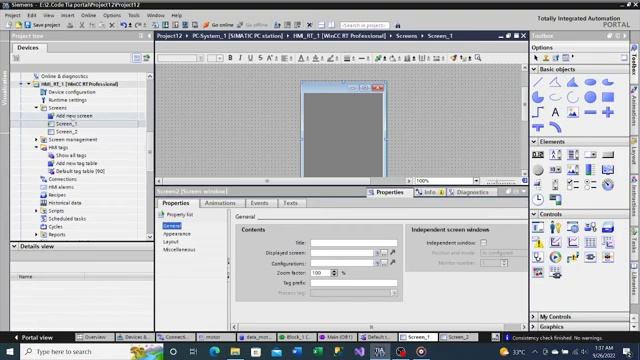Open the Project menu
The width and height of the screenshot is (640, 360).
[x=12, y=15]
